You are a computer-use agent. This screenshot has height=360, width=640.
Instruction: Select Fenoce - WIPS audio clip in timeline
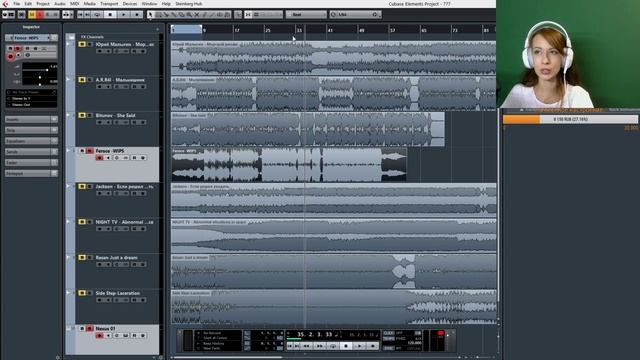click(x=289, y=165)
